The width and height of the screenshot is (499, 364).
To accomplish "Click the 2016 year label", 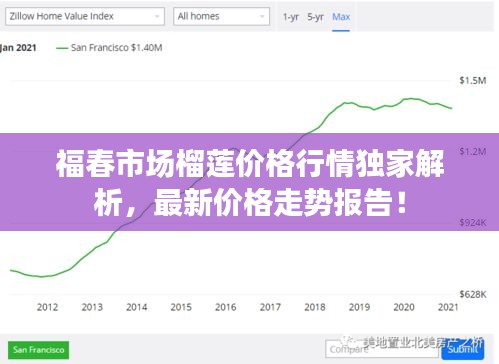I will point(226,307).
